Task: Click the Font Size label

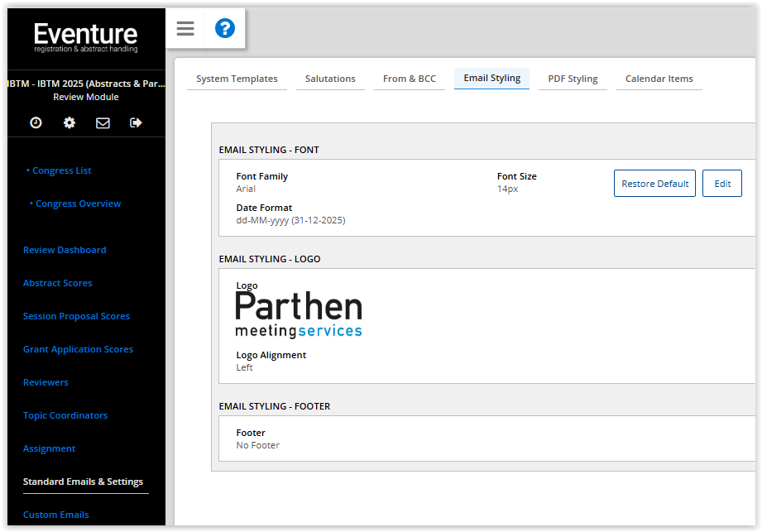Action: tap(516, 176)
